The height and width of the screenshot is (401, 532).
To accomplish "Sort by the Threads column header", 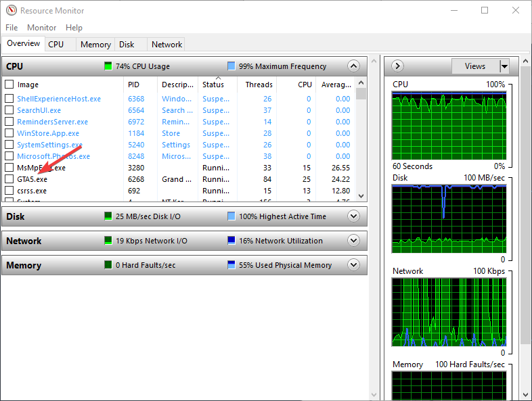I will (257, 85).
